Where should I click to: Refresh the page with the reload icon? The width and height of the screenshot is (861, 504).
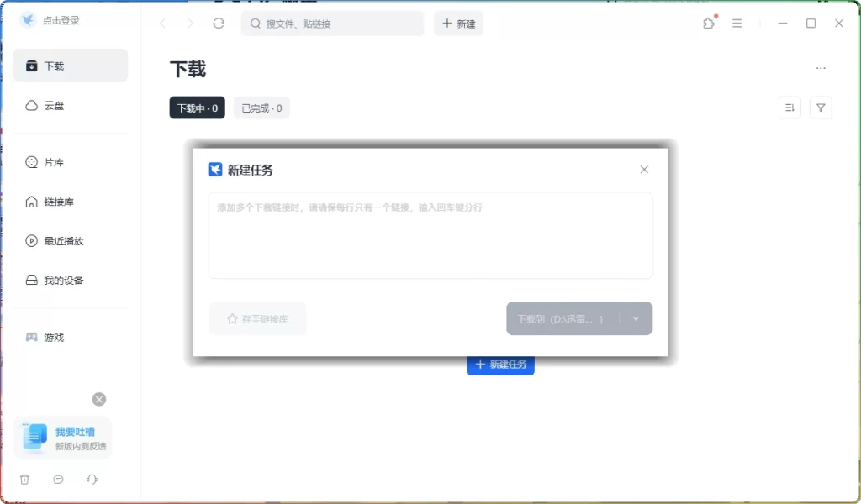[x=218, y=23]
